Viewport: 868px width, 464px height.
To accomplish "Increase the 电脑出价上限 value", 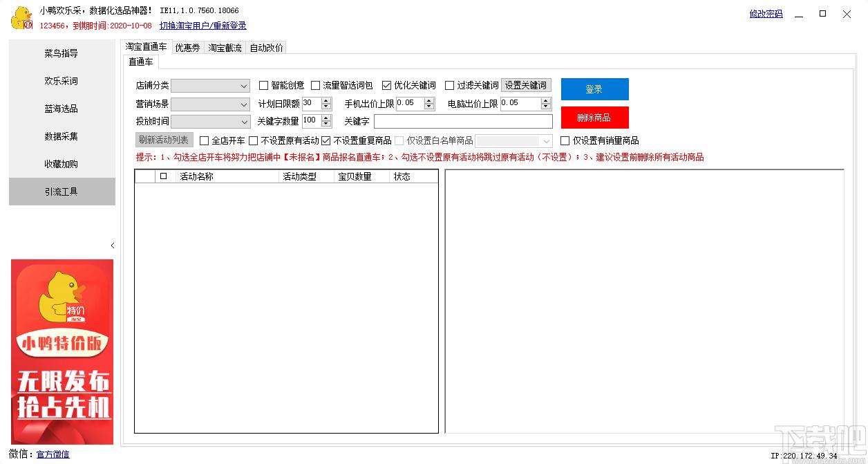I will (x=547, y=100).
